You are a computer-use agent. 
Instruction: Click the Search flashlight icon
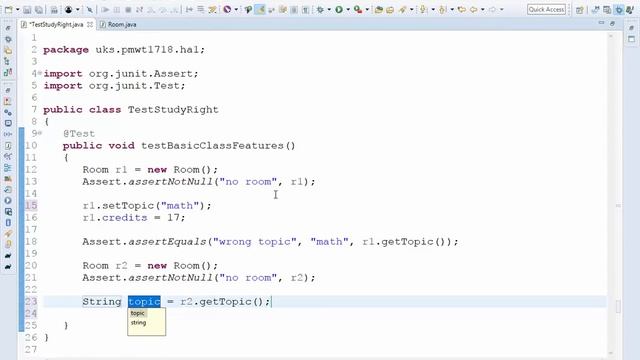pyautogui.click(x=403, y=9)
